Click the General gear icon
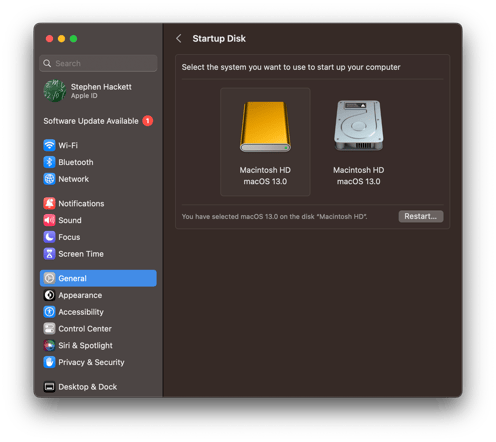Image resolution: width=496 pixels, height=442 pixels. click(x=49, y=278)
